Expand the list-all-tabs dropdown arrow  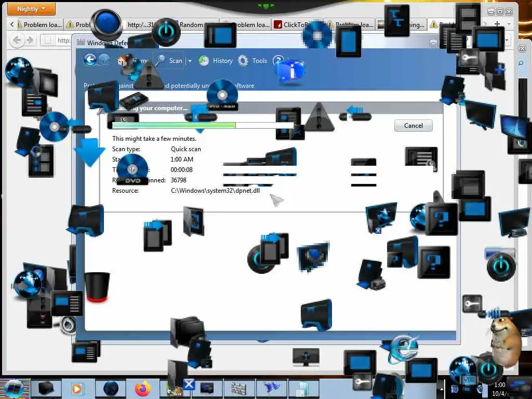pyautogui.click(x=509, y=24)
